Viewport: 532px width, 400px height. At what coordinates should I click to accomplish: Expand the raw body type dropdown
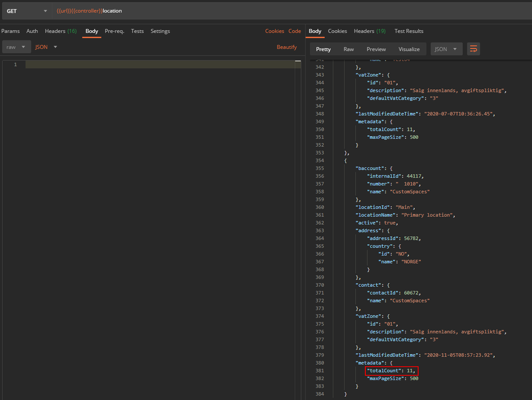tap(15, 47)
